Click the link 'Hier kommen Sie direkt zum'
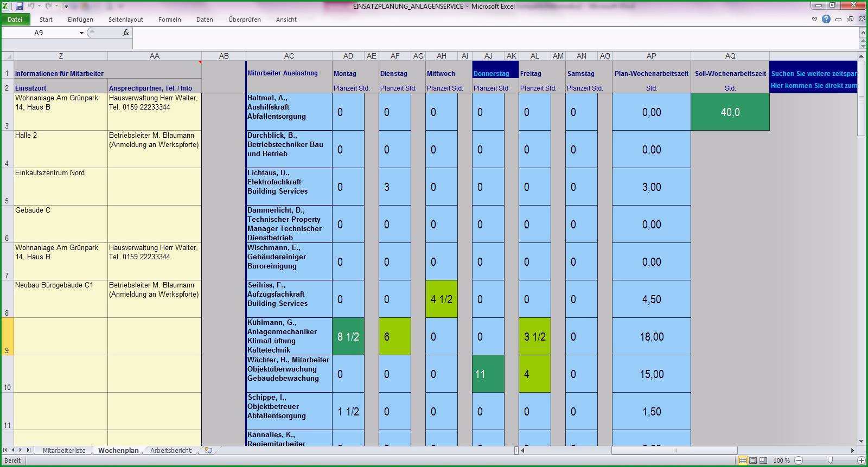 coord(814,86)
